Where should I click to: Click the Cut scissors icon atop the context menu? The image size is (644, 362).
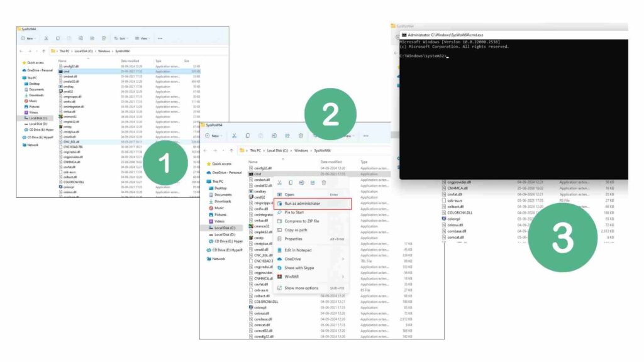click(x=279, y=182)
